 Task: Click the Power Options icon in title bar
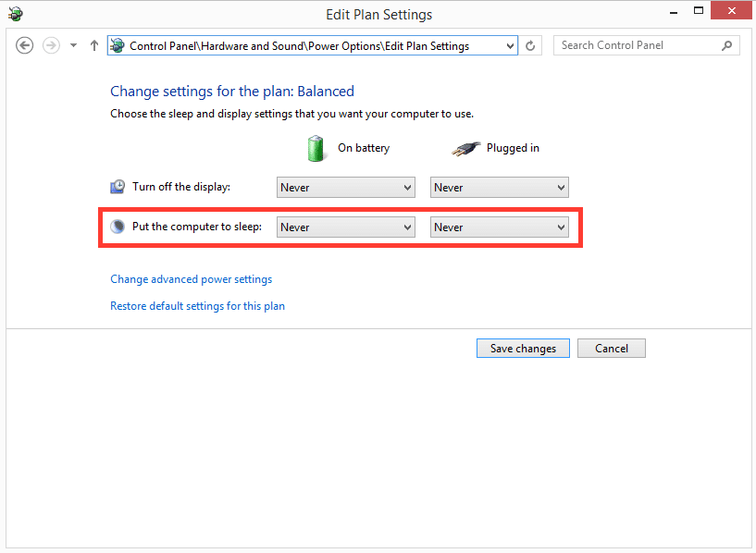click(x=15, y=14)
